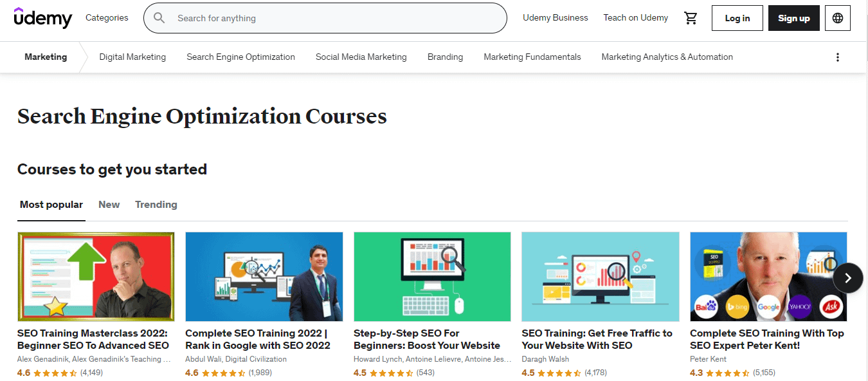The image size is (868, 381).
Task: Open SEO Training Masterclass 2022 thumbnail
Action: (96, 277)
